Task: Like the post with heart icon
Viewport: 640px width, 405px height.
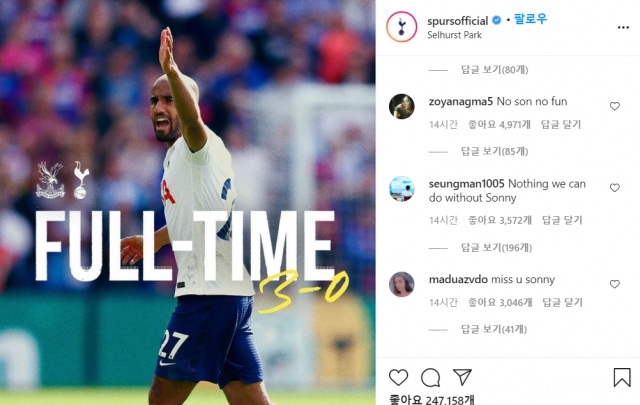Action: [398, 377]
